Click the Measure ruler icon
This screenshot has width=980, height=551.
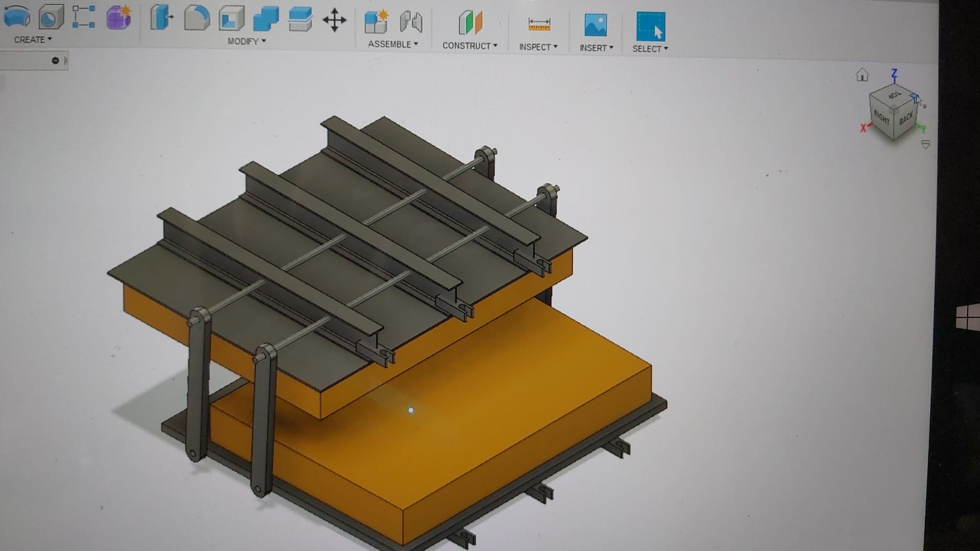[x=539, y=24]
